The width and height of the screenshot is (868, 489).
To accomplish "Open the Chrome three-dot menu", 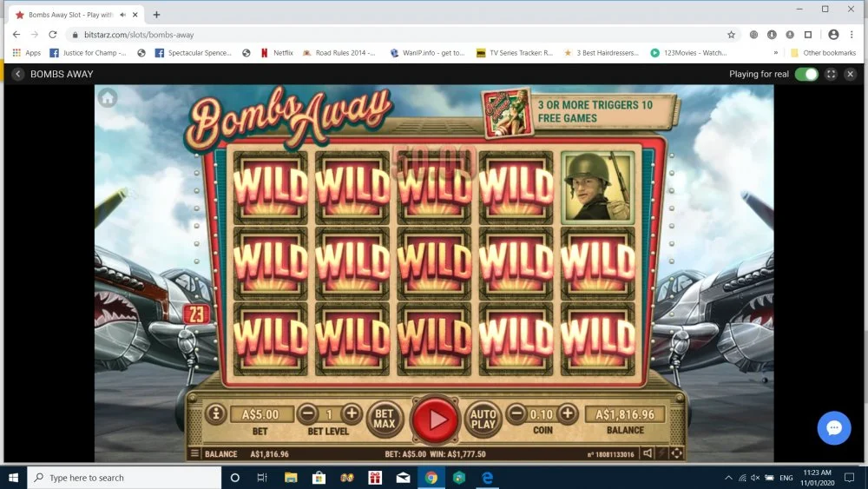I will pyautogui.click(x=852, y=35).
